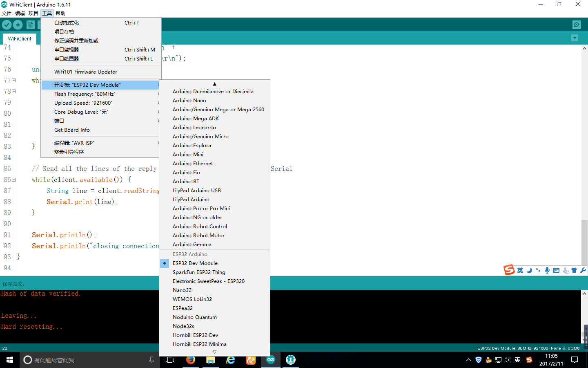Choose the Arduino Nano board
Image resolution: width=588 pixels, height=368 pixels.
189,101
